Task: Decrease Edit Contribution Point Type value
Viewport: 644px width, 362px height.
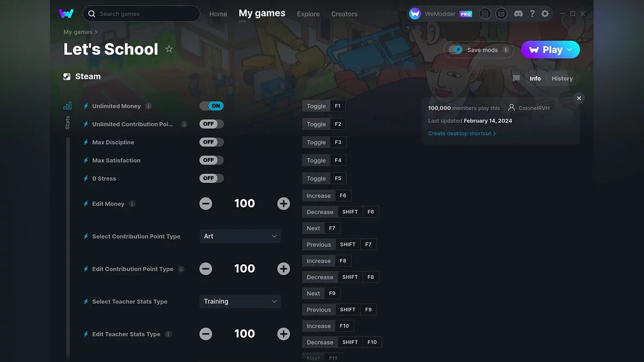Action: coord(206,269)
